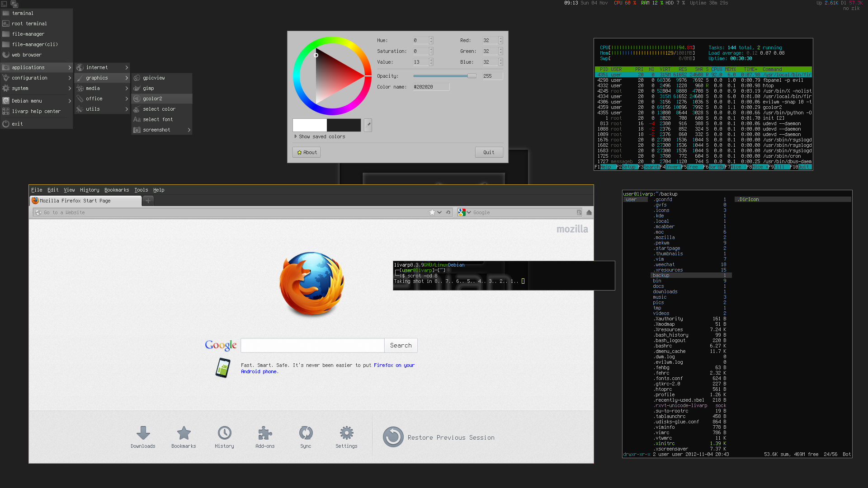
Task: Open web browser from the menu
Action: 36,55
